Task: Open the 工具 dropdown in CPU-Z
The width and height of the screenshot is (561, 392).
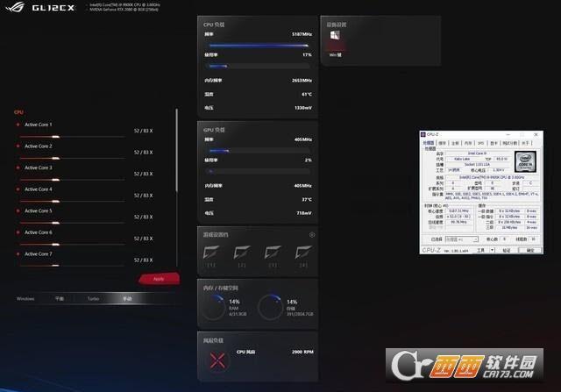Action: click(x=484, y=250)
